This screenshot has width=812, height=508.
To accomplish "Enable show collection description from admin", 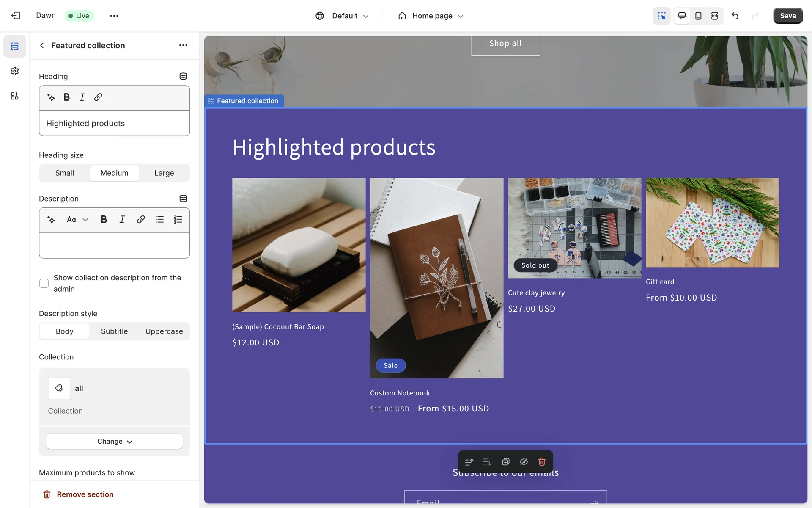I will click(x=44, y=283).
